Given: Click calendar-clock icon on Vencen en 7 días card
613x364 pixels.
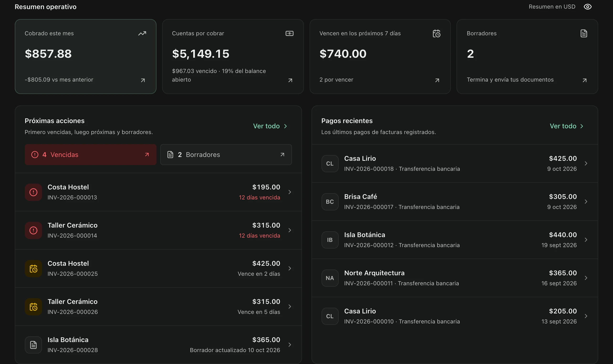Looking at the screenshot, I should pos(436,33).
